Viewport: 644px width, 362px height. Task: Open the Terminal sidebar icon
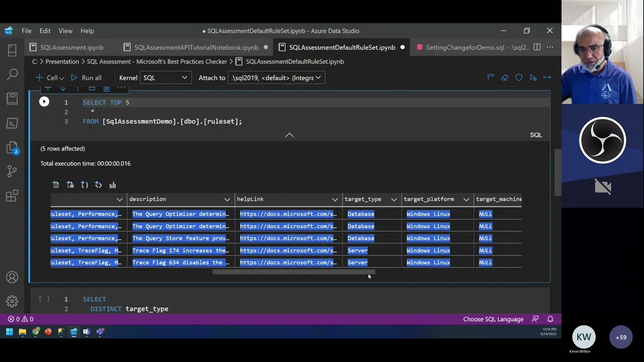(12, 123)
